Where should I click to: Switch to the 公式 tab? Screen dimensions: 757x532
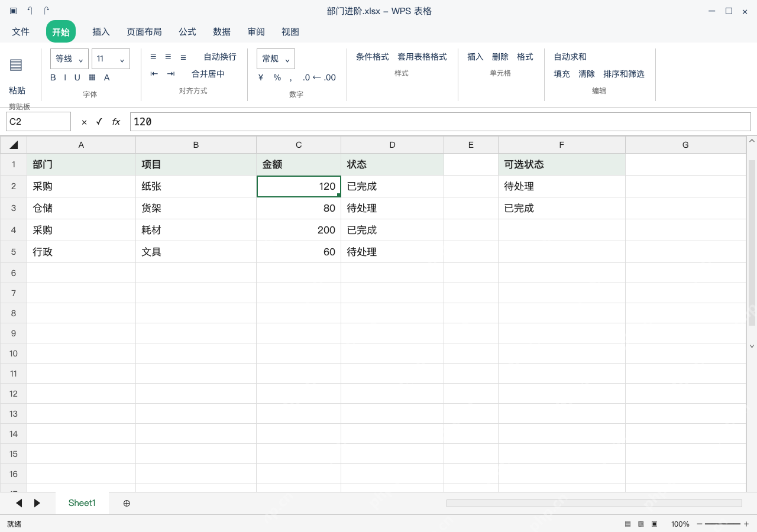(x=187, y=32)
